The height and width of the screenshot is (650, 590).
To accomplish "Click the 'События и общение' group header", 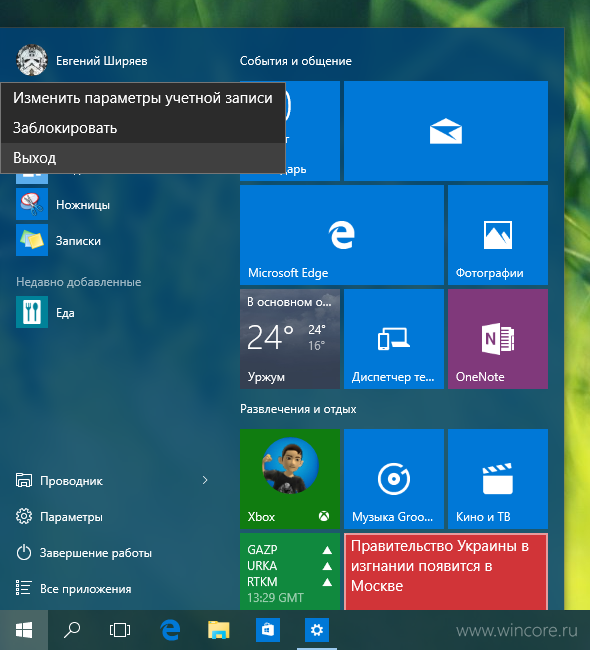I will pos(296,61).
